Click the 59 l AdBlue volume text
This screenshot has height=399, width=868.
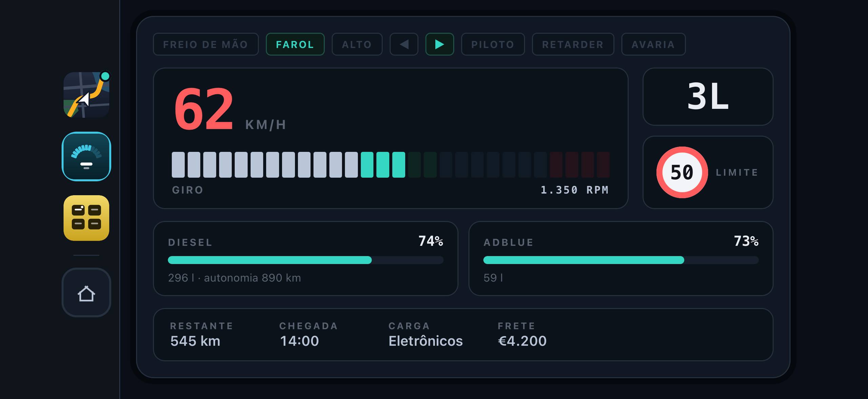[493, 278]
